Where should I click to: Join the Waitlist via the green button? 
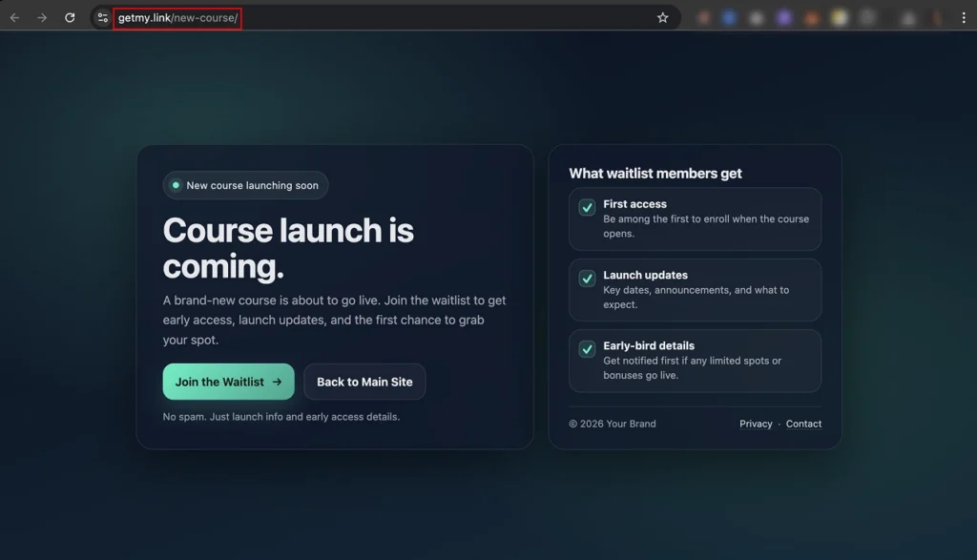coord(228,382)
